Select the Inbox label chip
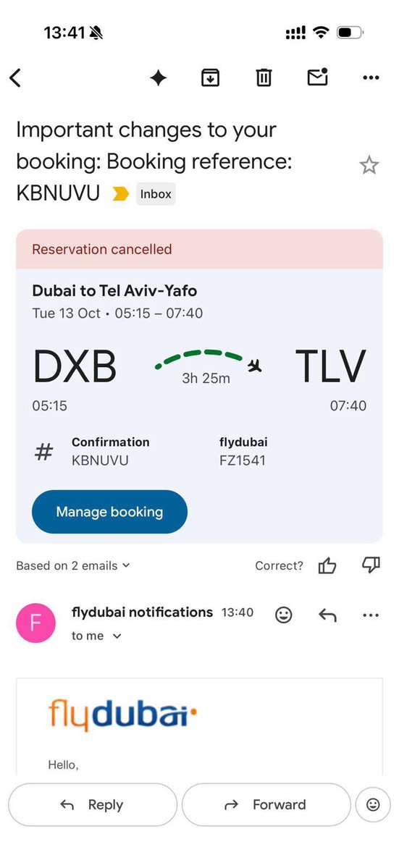This screenshot has width=399, height=868. [x=156, y=194]
